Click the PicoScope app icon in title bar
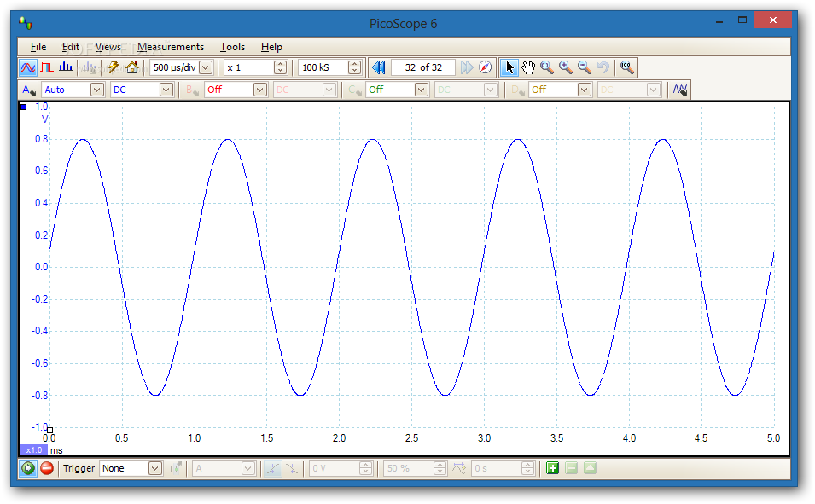 pos(26,23)
